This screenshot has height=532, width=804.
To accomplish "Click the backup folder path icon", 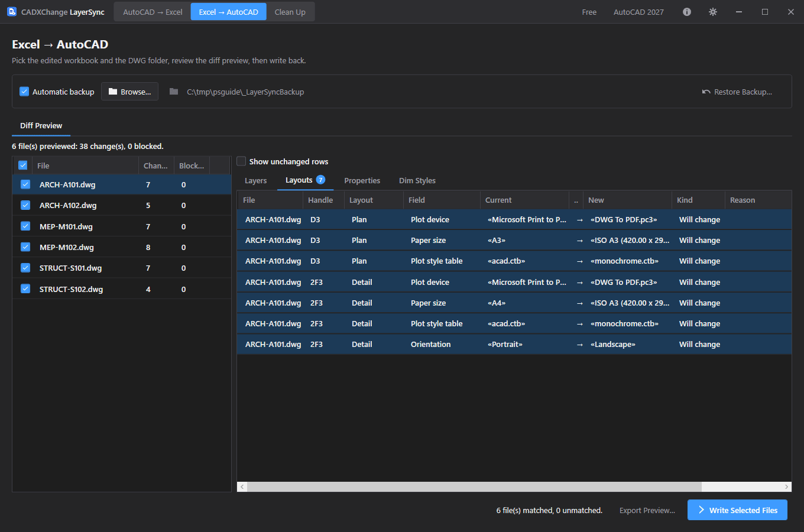I will pos(174,92).
